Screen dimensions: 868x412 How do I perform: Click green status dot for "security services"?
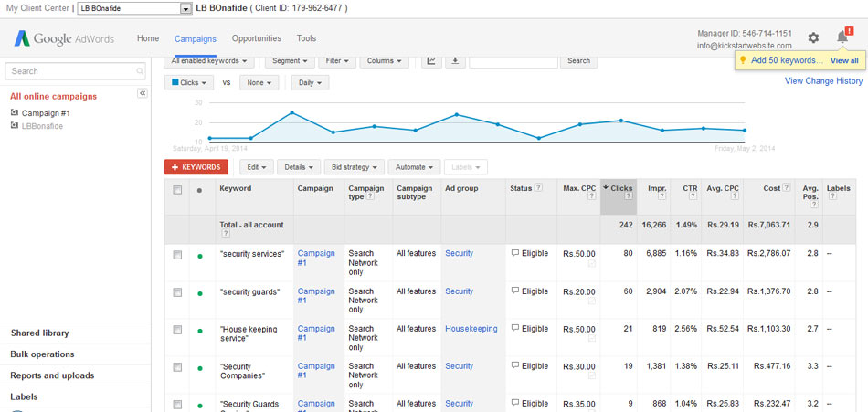[x=200, y=256]
